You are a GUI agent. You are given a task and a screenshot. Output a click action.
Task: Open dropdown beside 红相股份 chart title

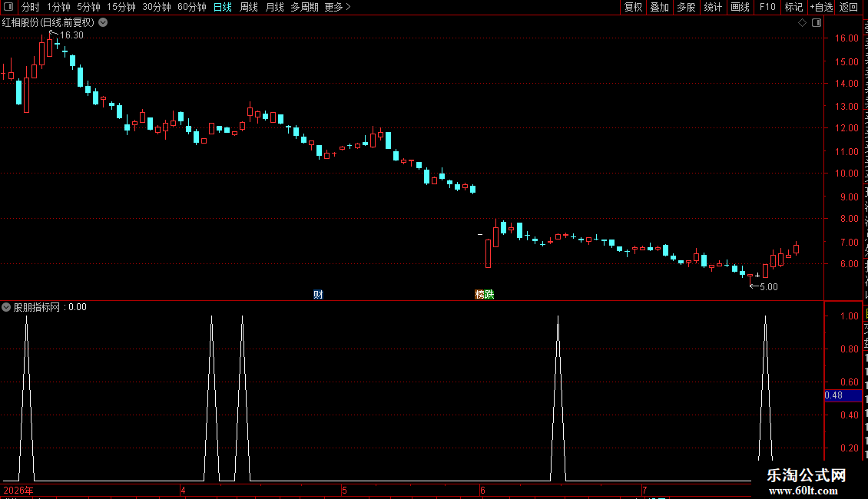pyautogui.click(x=103, y=23)
